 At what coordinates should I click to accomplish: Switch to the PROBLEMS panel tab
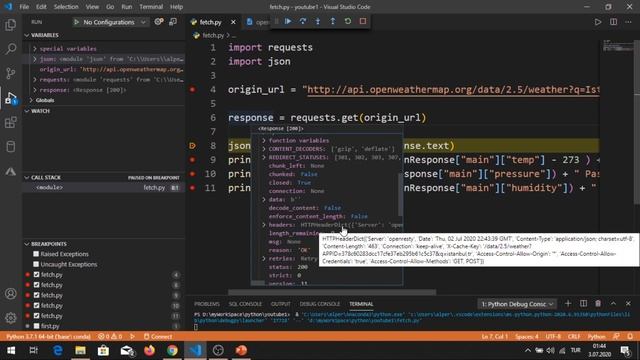pos(207,304)
